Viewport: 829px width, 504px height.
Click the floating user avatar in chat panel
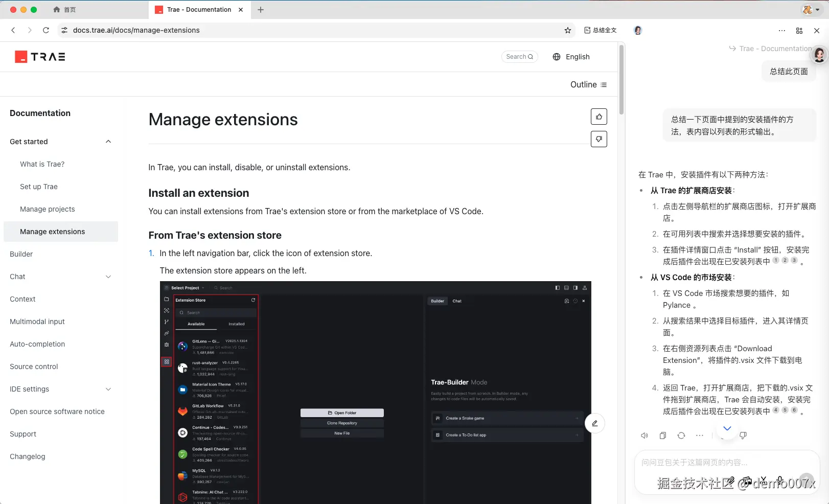819,54
